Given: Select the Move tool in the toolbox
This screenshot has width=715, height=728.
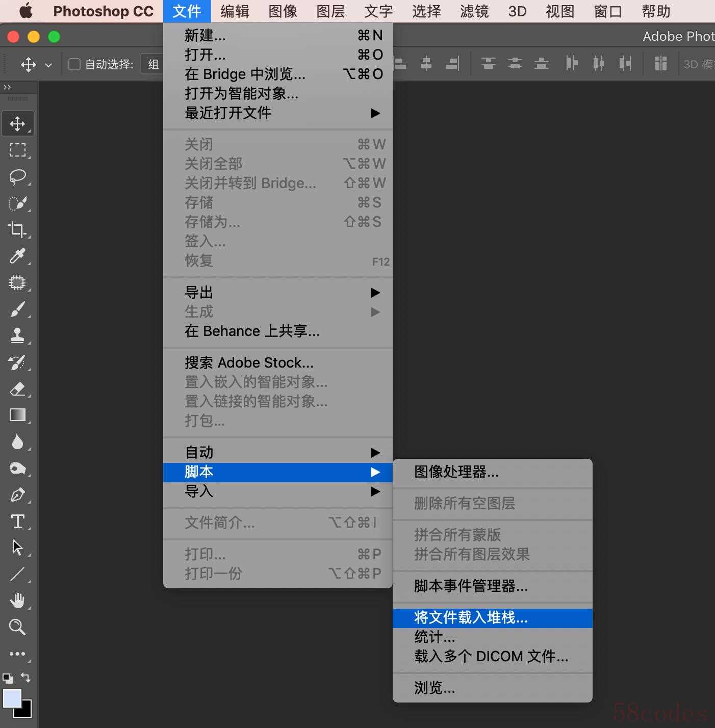Looking at the screenshot, I should [18, 124].
